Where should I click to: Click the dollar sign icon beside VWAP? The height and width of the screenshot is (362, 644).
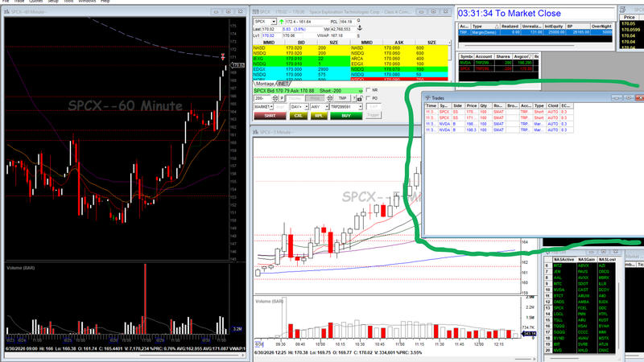pyautogui.click(x=358, y=35)
